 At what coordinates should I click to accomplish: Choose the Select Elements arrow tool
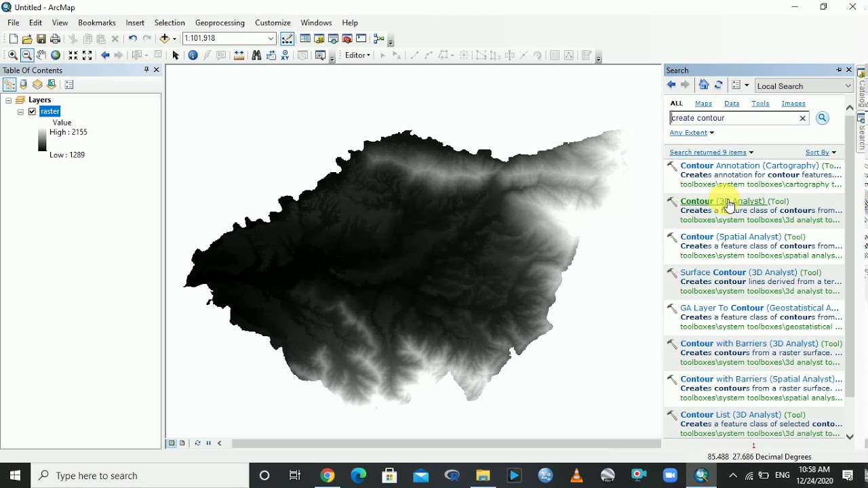pyautogui.click(x=176, y=56)
